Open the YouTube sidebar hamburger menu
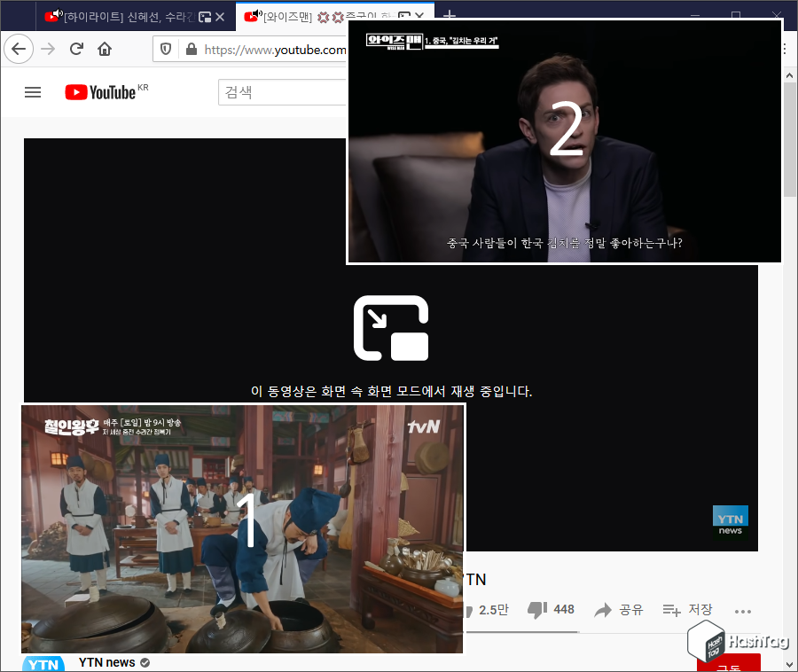The width and height of the screenshot is (798, 672). tap(33, 91)
